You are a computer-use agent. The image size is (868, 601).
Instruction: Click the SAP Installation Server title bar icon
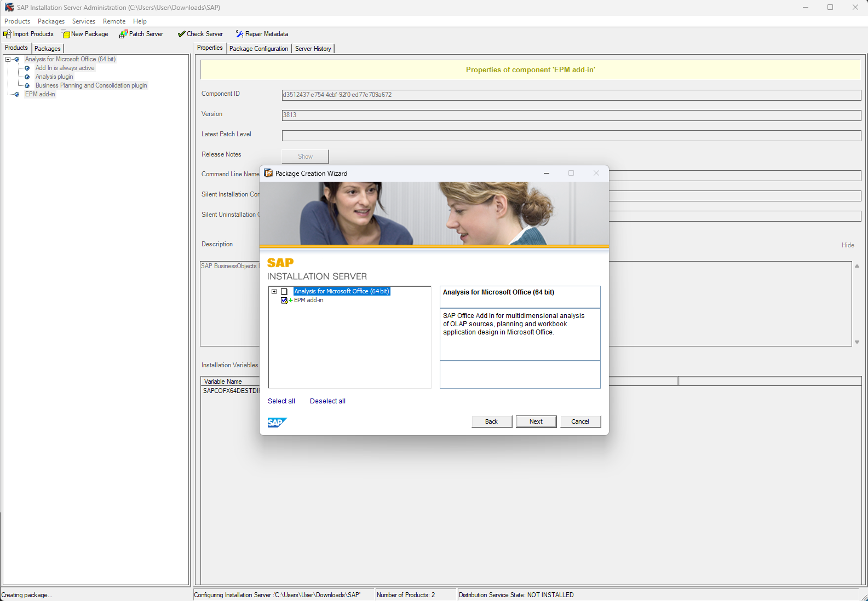pos(9,7)
